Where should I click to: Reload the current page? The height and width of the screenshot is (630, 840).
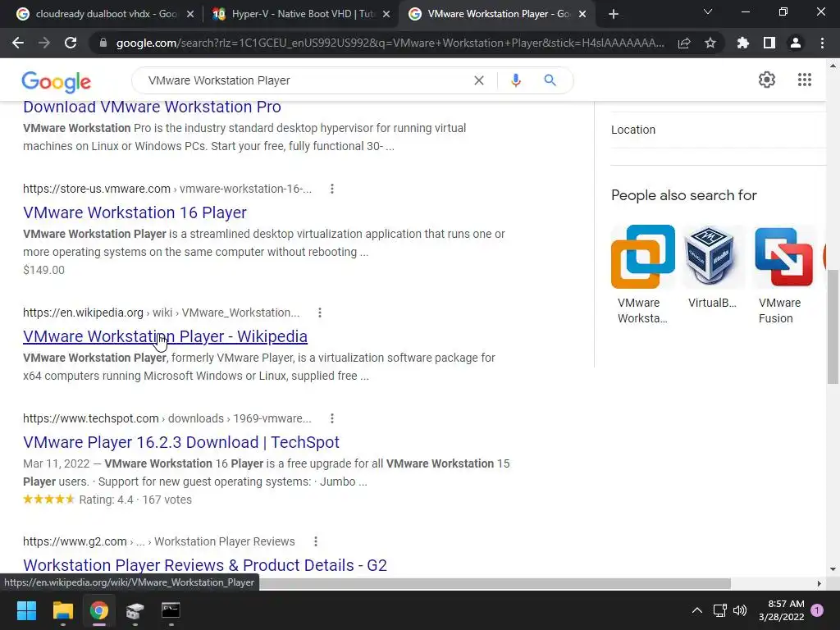tap(71, 43)
